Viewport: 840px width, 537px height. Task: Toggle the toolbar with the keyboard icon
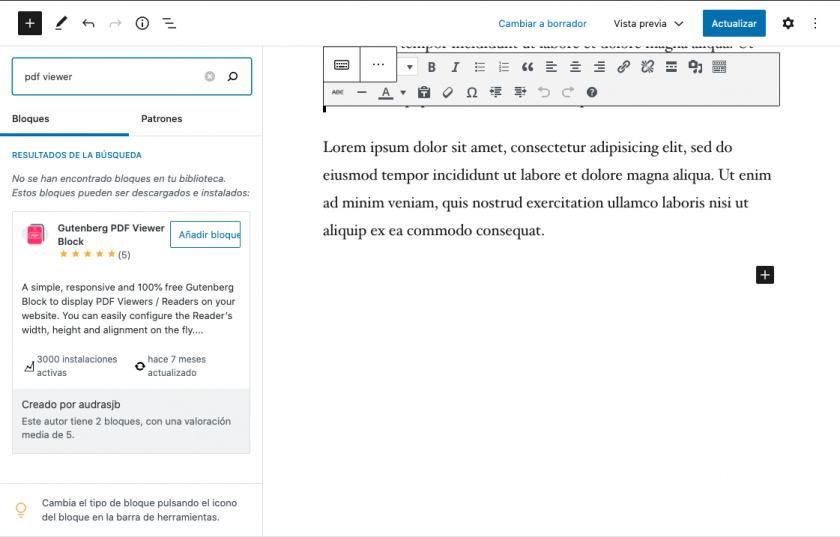click(x=719, y=67)
